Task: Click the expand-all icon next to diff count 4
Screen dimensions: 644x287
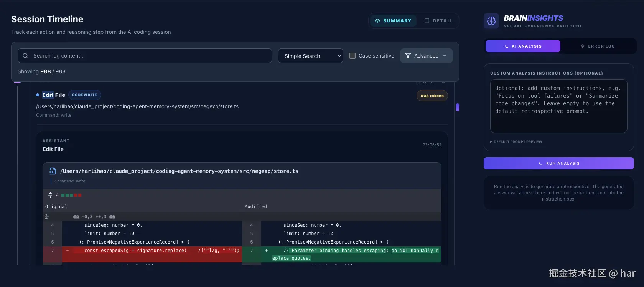Action: pos(50,195)
